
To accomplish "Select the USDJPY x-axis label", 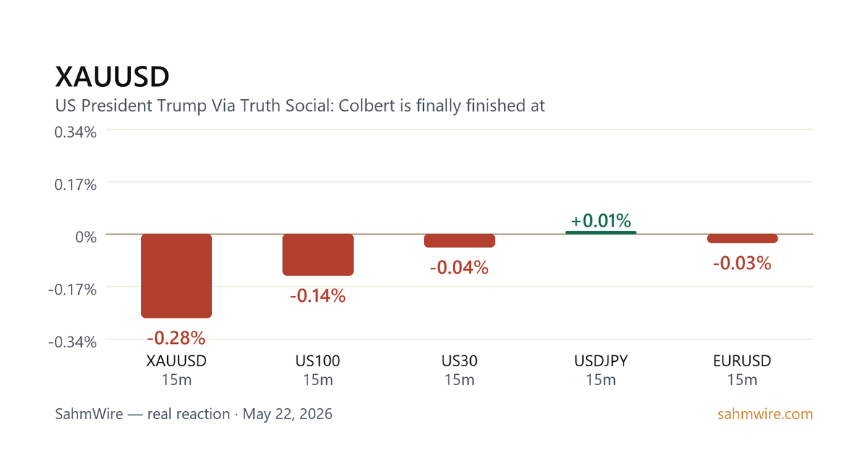I will (601, 360).
